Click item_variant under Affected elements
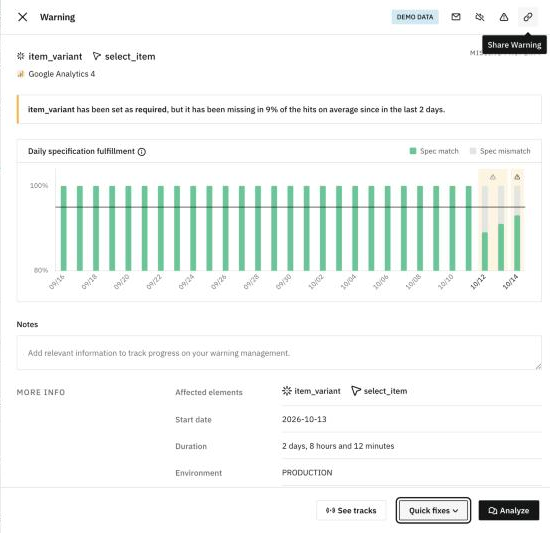 click(311, 391)
